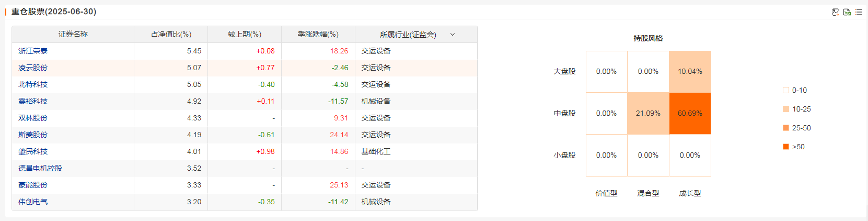
Task: Click the 中盘股 row label
Action: (x=565, y=113)
